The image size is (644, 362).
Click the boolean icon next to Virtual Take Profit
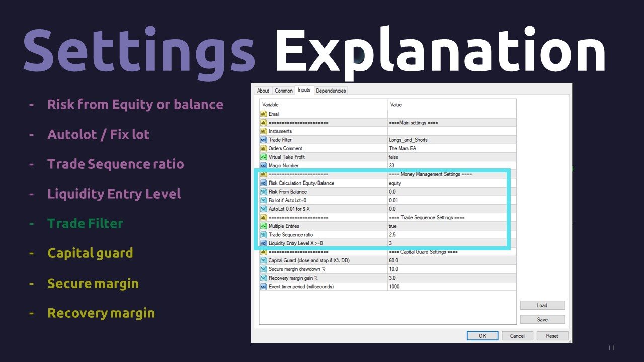[x=263, y=157]
